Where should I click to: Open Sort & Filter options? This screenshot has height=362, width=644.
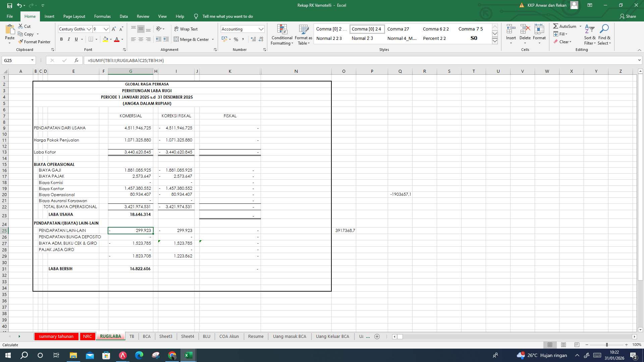(589, 35)
